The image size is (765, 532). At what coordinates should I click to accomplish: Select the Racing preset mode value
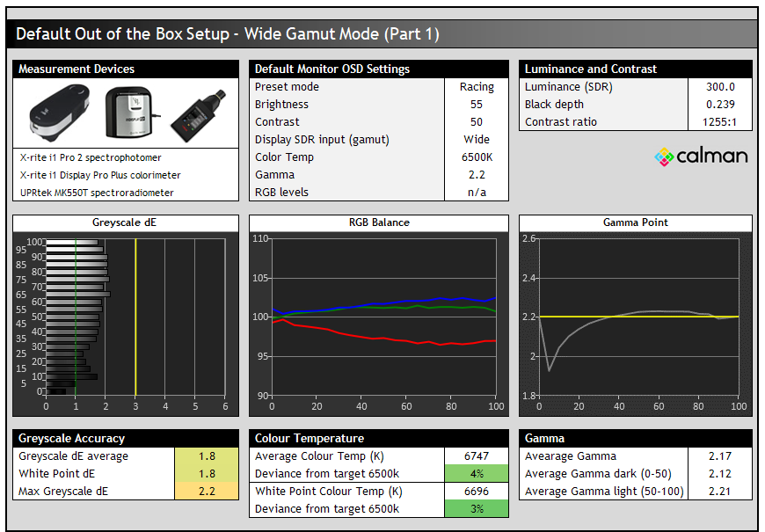477,87
